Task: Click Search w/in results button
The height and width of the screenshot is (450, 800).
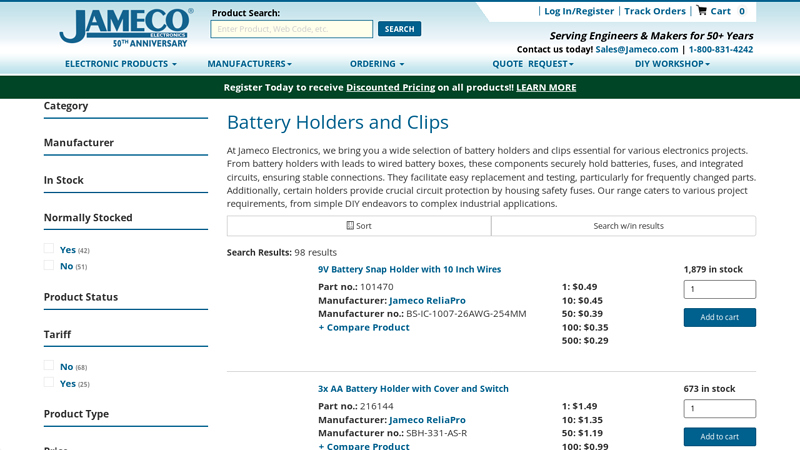Action: pos(623,226)
